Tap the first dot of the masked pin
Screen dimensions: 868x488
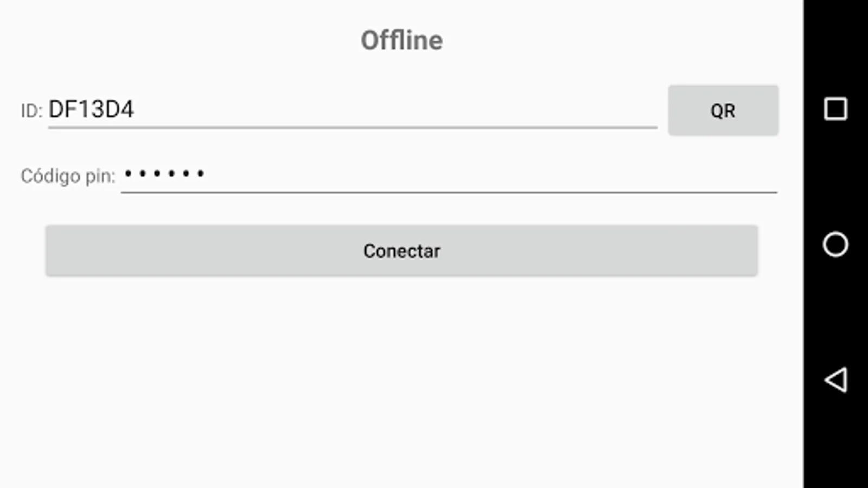pos(128,174)
